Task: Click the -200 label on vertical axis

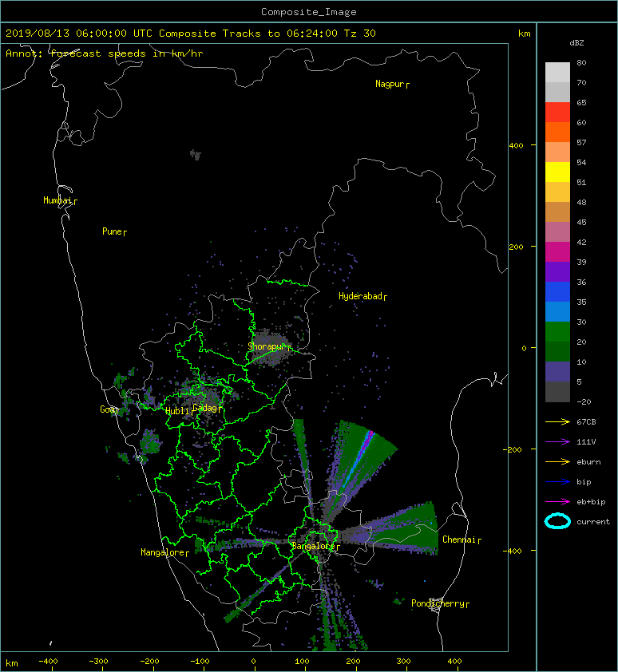Action: pyautogui.click(x=513, y=449)
